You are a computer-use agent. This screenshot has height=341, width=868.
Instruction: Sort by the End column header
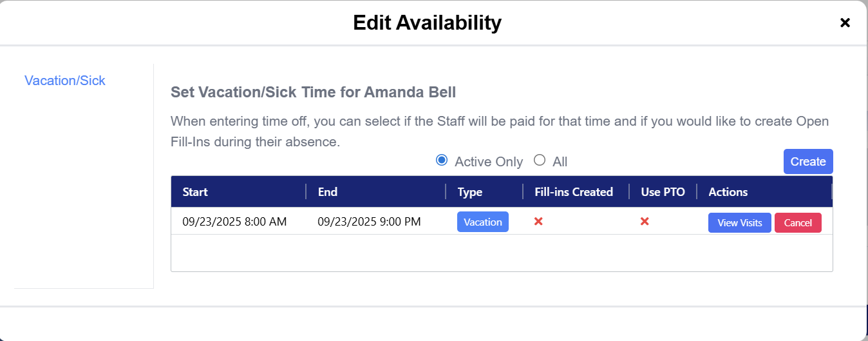pyautogui.click(x=328, y=191)
